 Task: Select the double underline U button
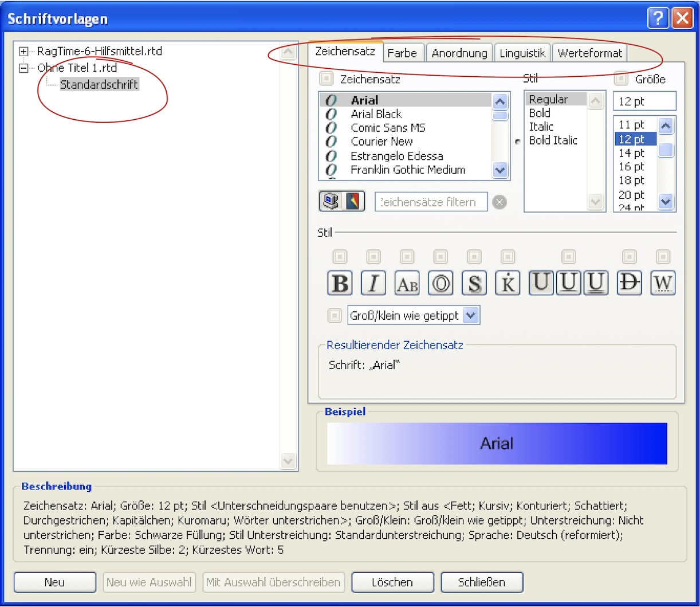coord(596,283)
